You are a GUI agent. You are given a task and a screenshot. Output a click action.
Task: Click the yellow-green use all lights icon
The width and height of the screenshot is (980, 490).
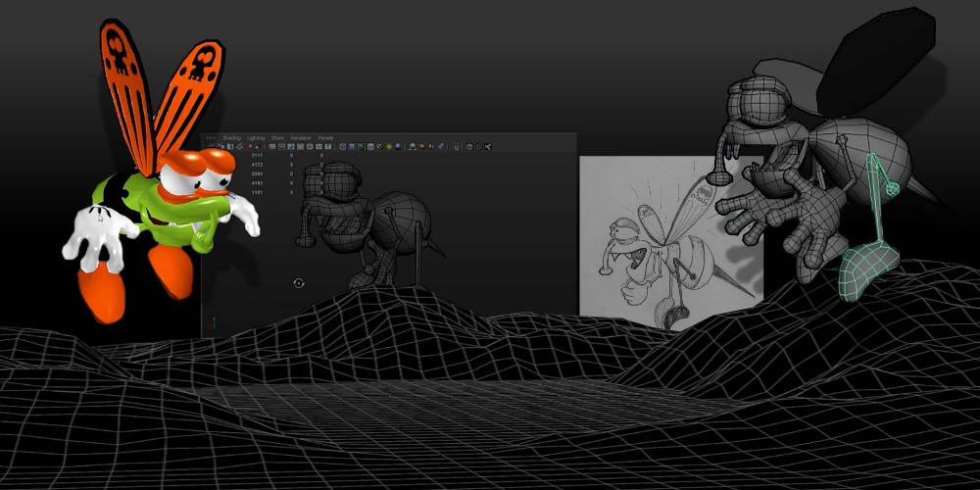click(x=389, y=147)
